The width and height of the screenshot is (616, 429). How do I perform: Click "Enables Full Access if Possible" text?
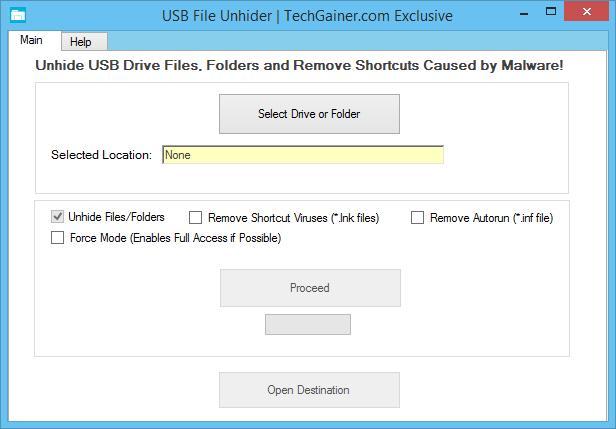(x=204, y=238)
